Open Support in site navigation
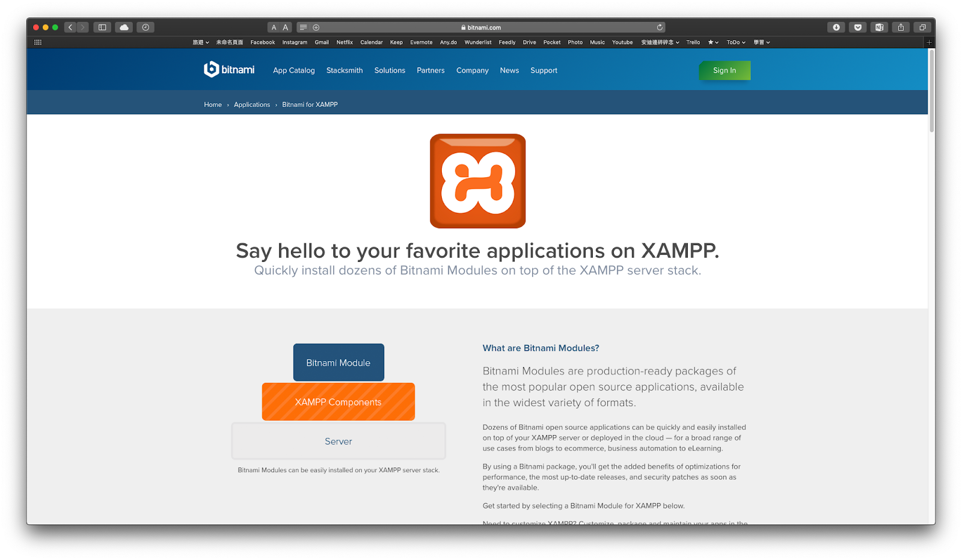The height and width of the screenshot is (560, 962). pos(544,70)
